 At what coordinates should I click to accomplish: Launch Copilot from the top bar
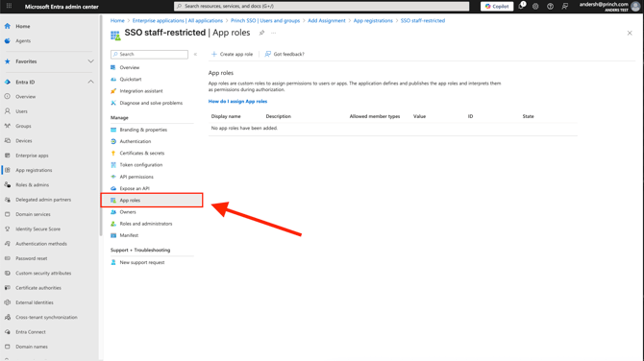click(x=497, y=6)
